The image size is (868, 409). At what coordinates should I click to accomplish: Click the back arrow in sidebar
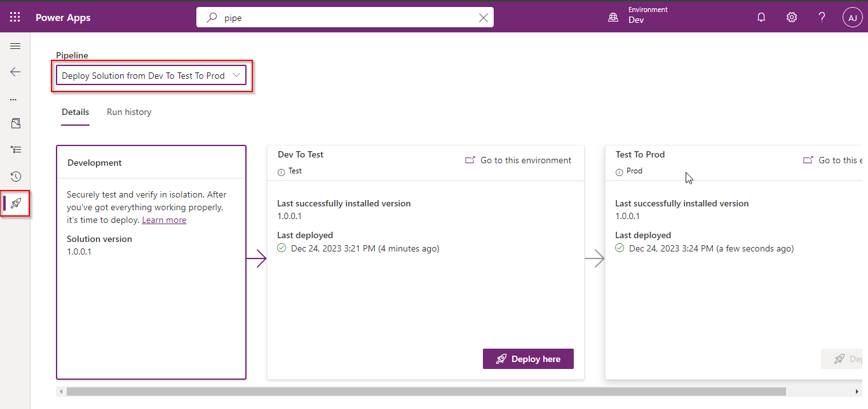coord(15,72)
